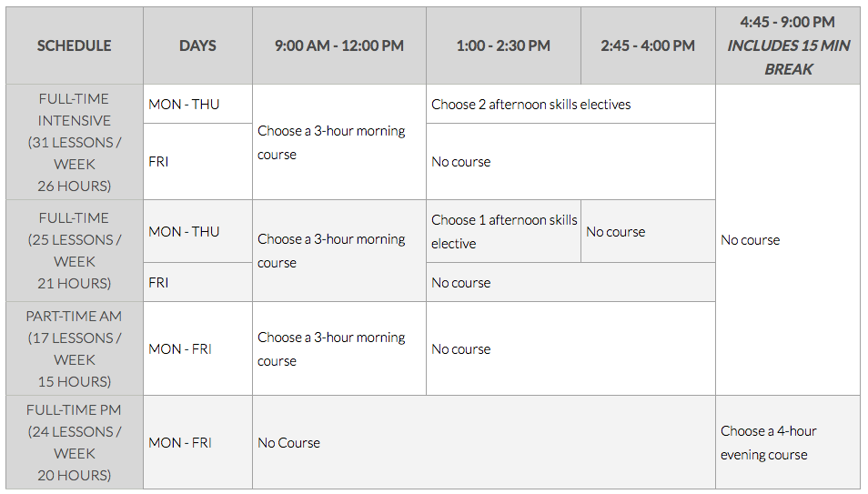Click the Full-Time Intensive schedule row label

click(75, 142)
